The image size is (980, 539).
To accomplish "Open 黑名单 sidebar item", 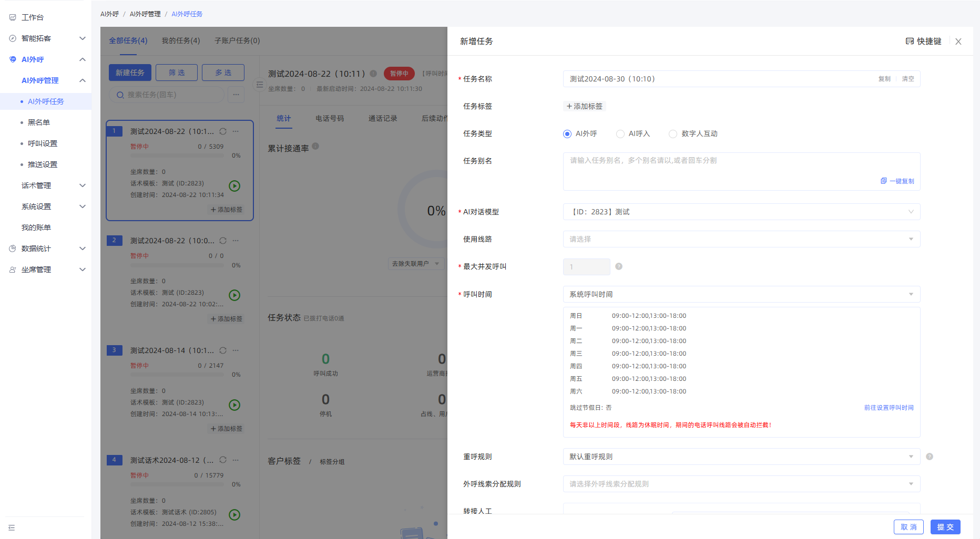I will coord(39,122).
